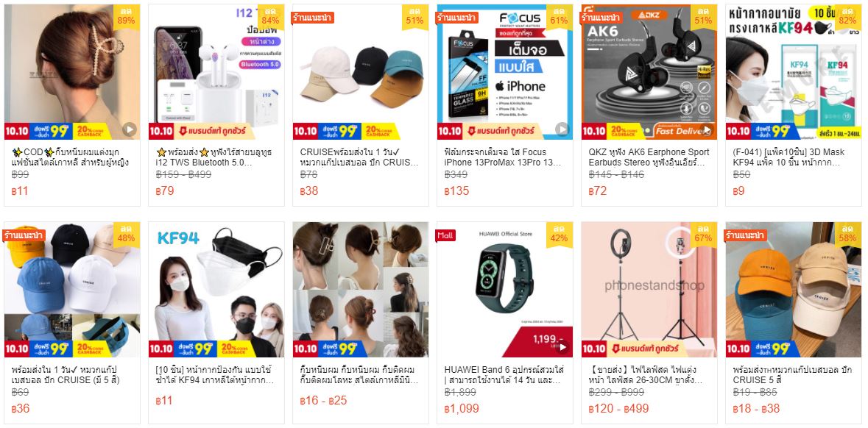Viewport: 868px width, 428px height.
Task: Click ร้านแนะนำ badge on the CRUISE three-cap product
Action: 313,17
